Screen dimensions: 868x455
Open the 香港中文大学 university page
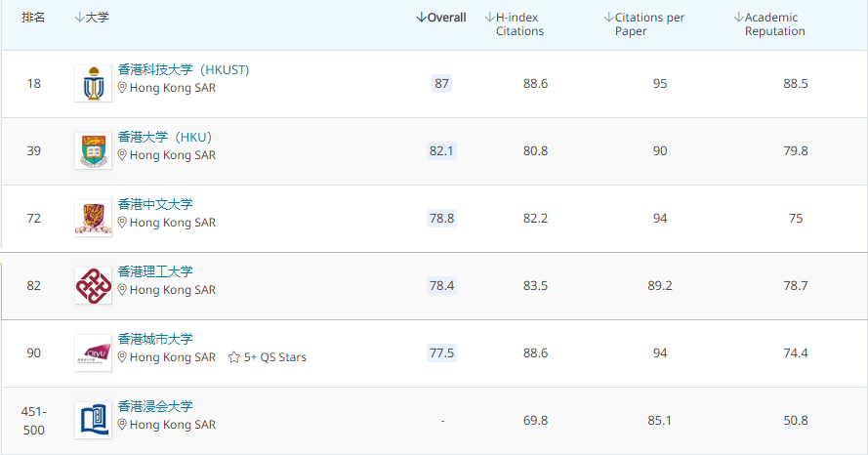(x=155, y=204)
